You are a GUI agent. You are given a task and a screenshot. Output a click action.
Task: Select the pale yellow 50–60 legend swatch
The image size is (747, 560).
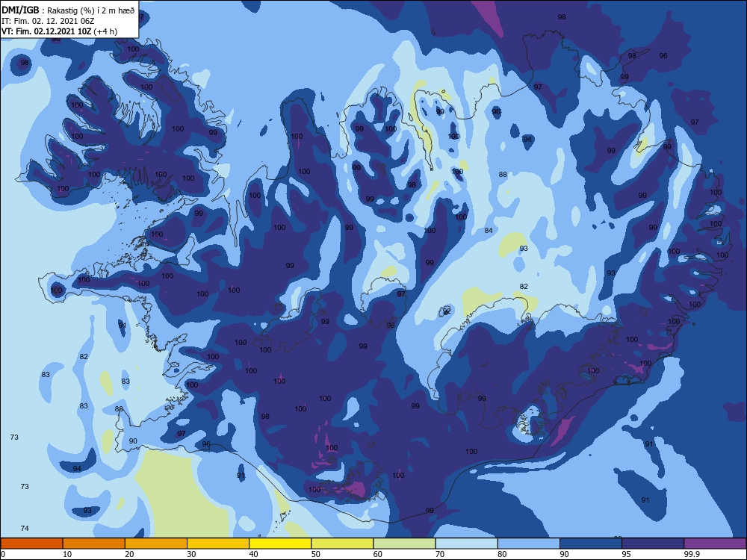(x=343, y=544)
